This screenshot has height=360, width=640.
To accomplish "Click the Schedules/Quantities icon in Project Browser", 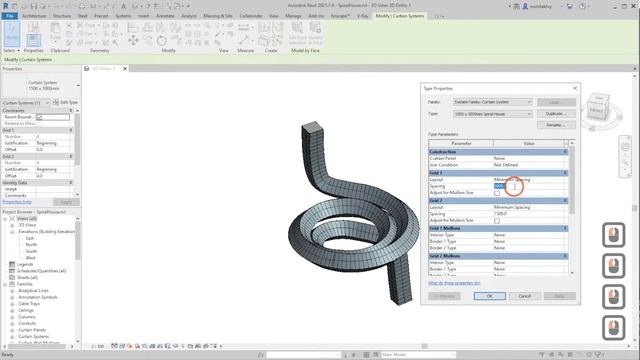I will (x=12, y=271).
